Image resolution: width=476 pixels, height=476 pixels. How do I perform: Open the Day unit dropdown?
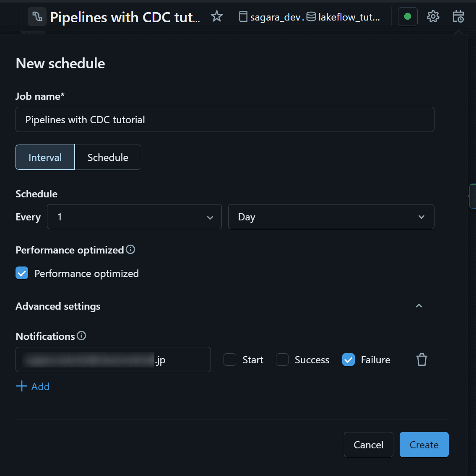331,217
